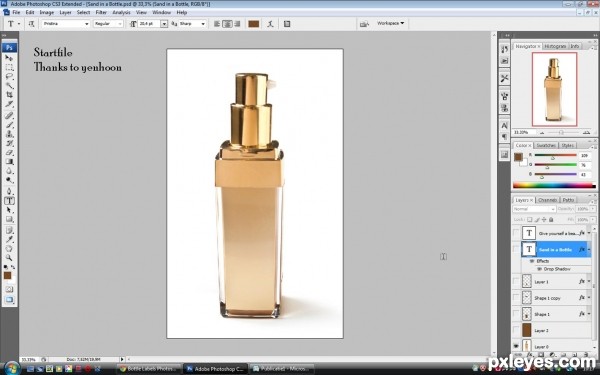600x375 pixels.
Task: Select the Brush tool
Action: pyautogui.click(x=9, y=125)
